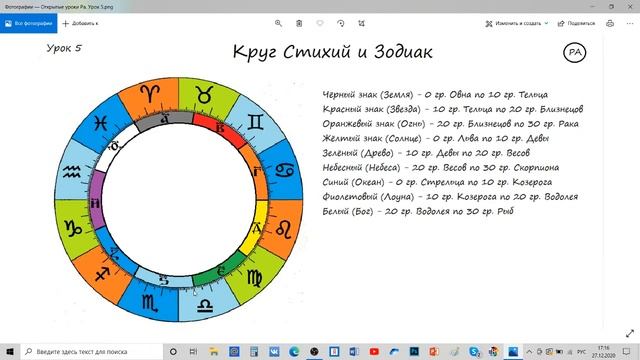The width and height of the screenshot is (640, 360).
Task: Click the green Virgo sign segment
Action: 255,278
